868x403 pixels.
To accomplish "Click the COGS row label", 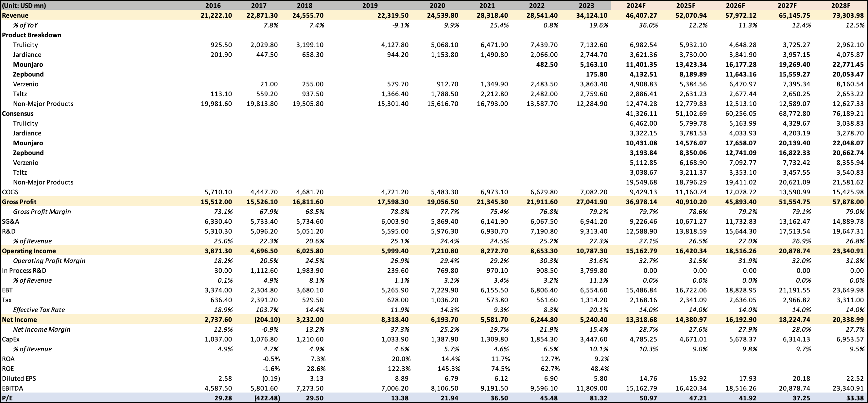I will coord(10,191).
